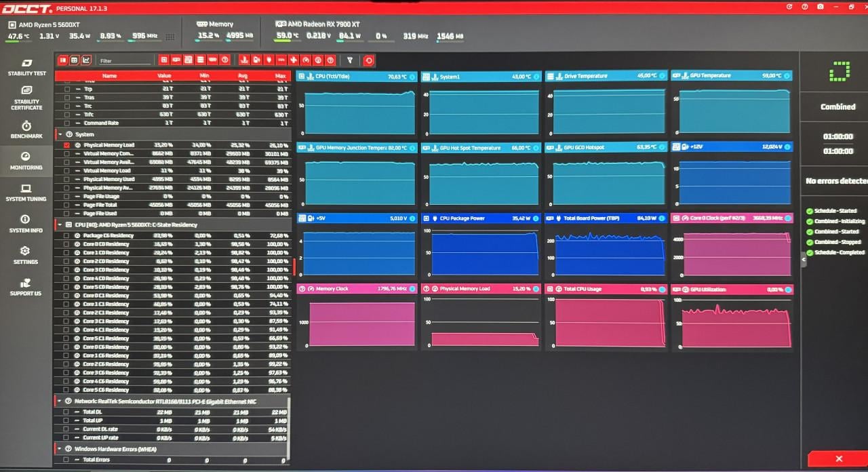
Task: Check the Page File Usage checkbox
Action: pos(66,196)
